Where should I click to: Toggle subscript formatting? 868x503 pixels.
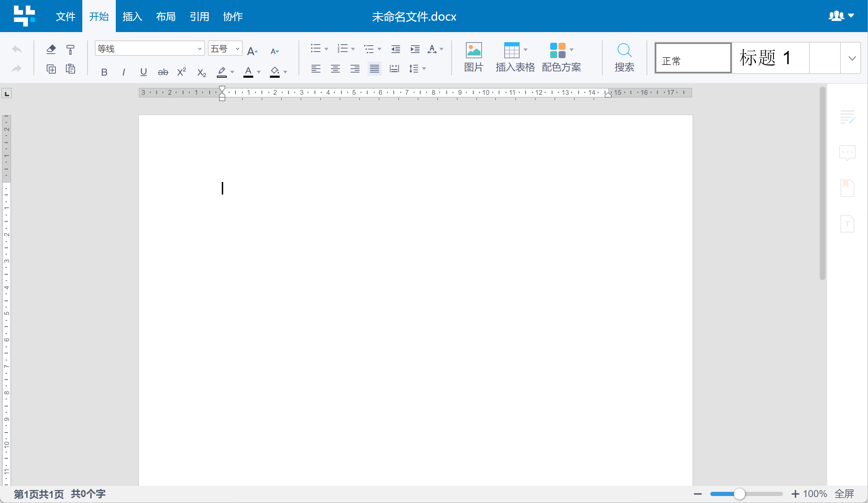[x=202, y=73]
